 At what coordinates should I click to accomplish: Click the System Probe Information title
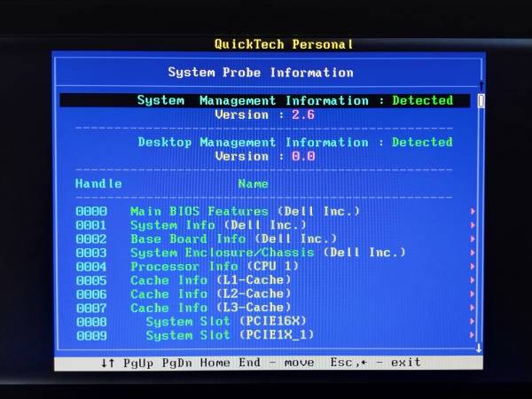pyautogui.click(x=261, y=73)
